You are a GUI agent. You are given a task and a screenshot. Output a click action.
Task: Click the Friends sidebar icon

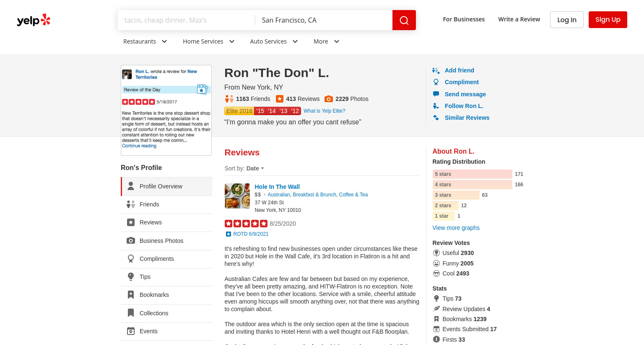click(131, 204)
